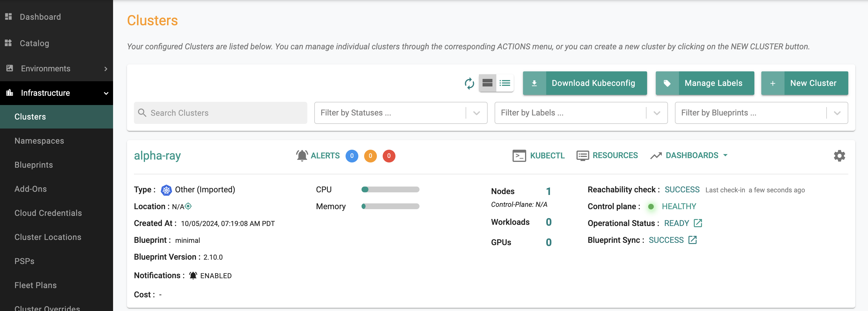Open Blueprints in sidebar
Viewport: 868px width, 311px height.
(33, 165)
